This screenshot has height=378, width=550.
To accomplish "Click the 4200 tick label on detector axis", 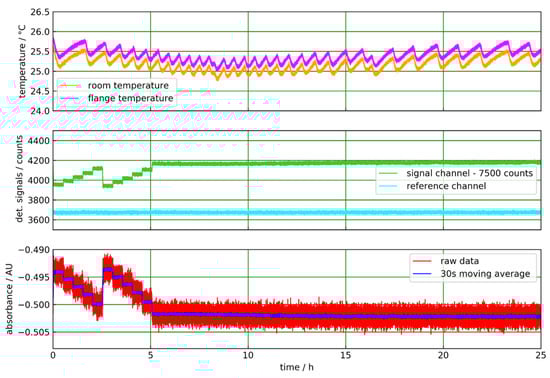I will pyautogui.click(x=39, y=161).
